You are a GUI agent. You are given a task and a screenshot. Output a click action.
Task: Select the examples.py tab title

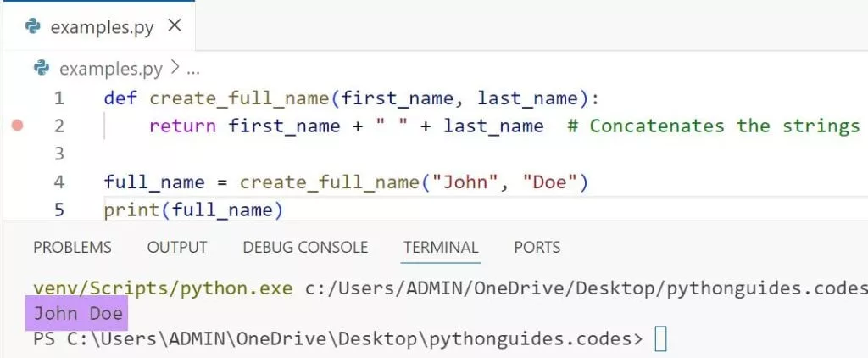tap(102, 27)
